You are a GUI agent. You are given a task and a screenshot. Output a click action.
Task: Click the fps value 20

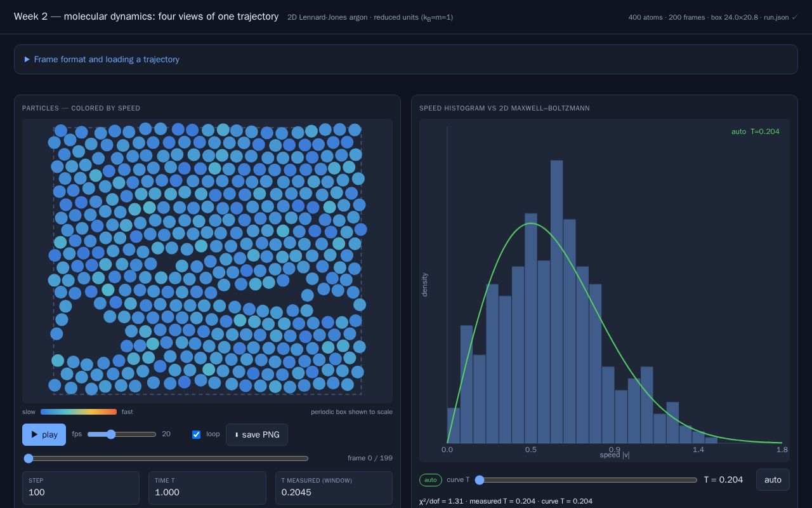166,434
